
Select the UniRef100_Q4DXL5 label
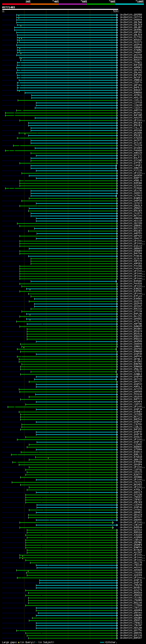point(131,492)
